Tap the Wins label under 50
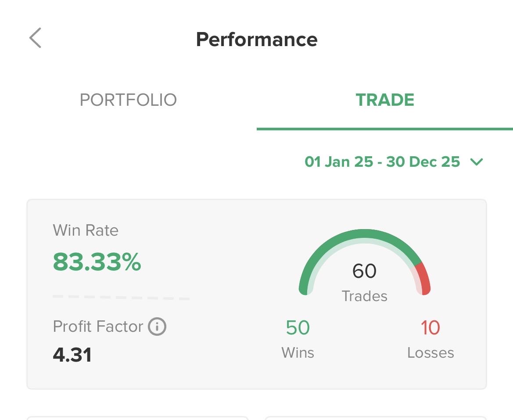 coord(298,353)
